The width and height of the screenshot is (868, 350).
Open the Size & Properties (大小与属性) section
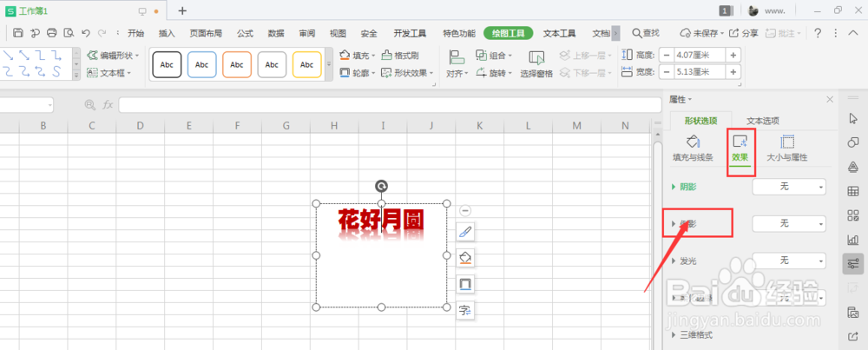point(786,148)
